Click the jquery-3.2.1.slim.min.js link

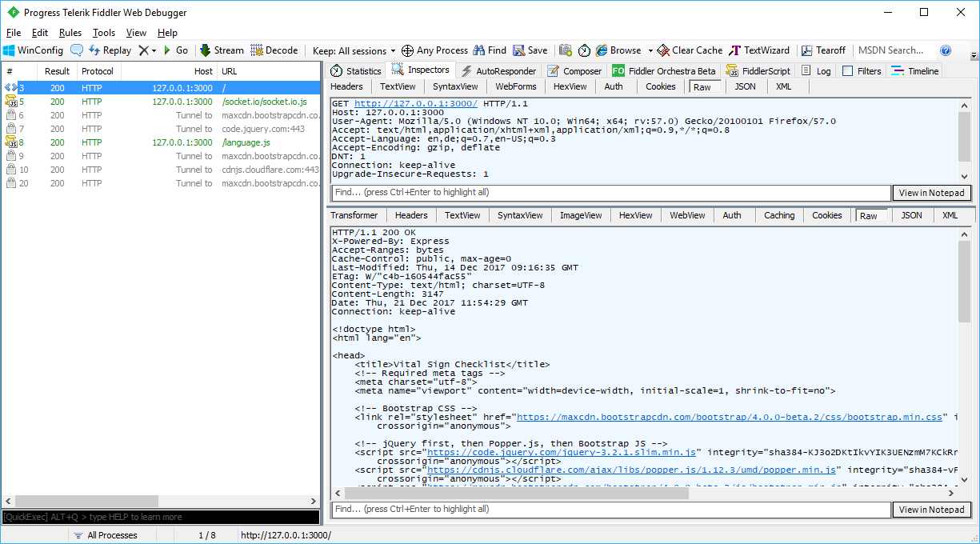point(562,452)
